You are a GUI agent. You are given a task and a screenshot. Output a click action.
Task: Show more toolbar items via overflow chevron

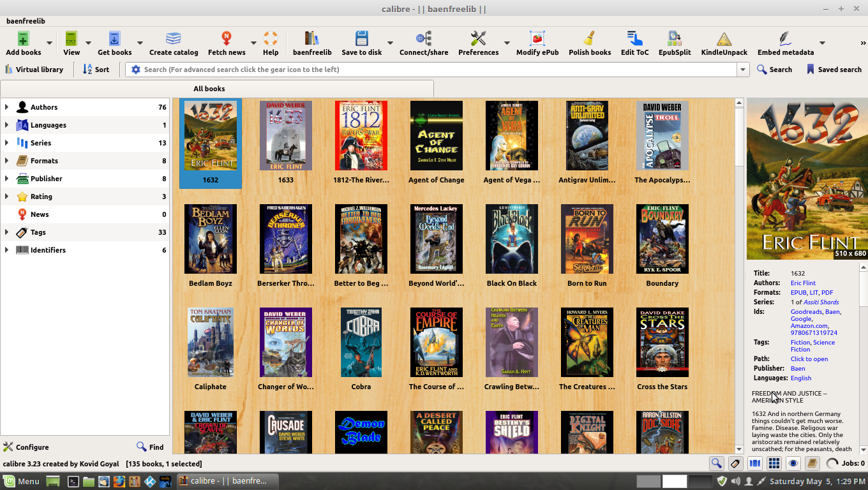click(863, 43)
